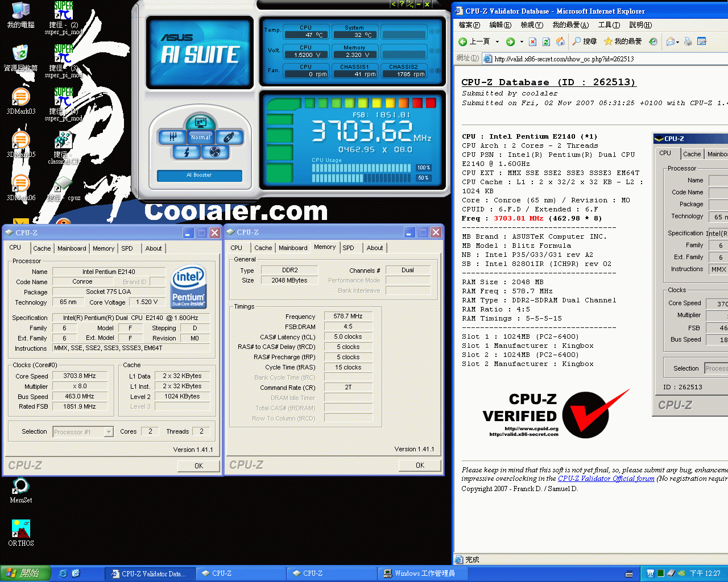Open Recycle Bin desktop icon

[21, 58]
